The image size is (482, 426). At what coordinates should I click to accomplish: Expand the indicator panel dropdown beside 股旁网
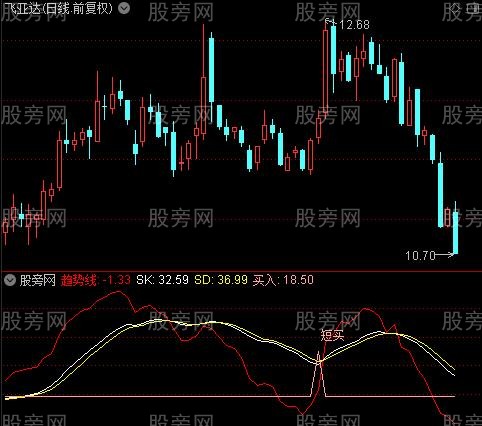coord(10,280)
